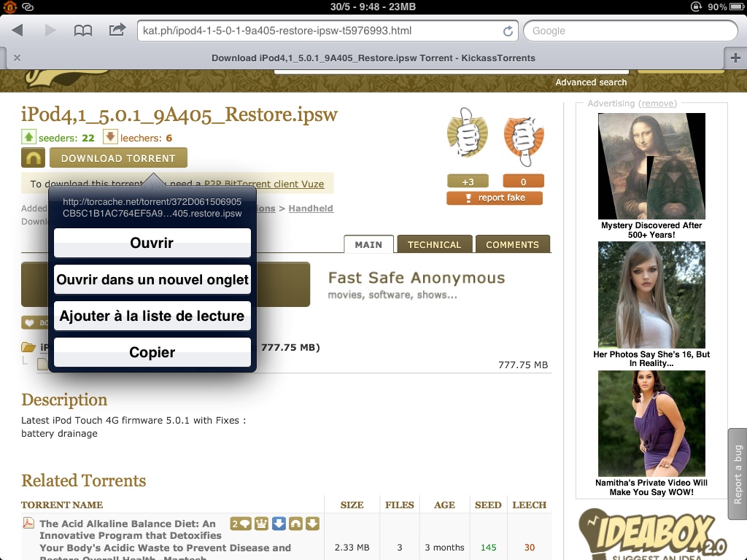Click the folder icon in file list

[x=28, y=347]
